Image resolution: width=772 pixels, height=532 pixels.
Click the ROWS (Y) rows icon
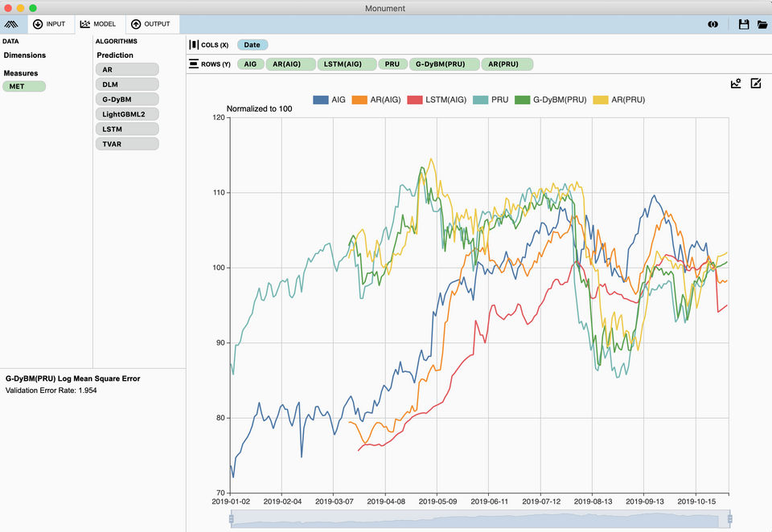point(194,64)
